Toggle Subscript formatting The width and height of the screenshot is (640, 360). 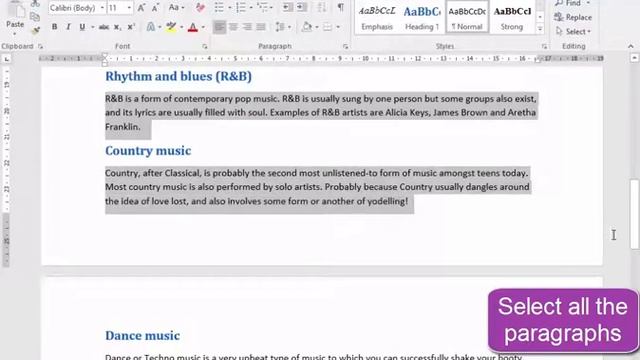[118, 27]
